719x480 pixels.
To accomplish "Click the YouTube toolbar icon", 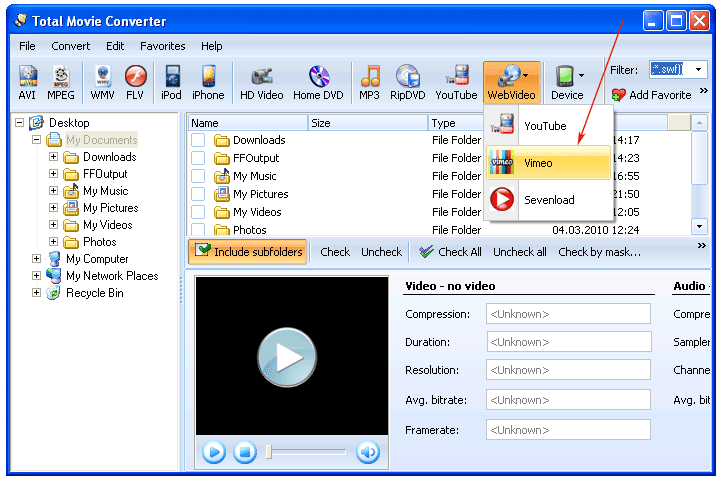I will click(456, 83).
